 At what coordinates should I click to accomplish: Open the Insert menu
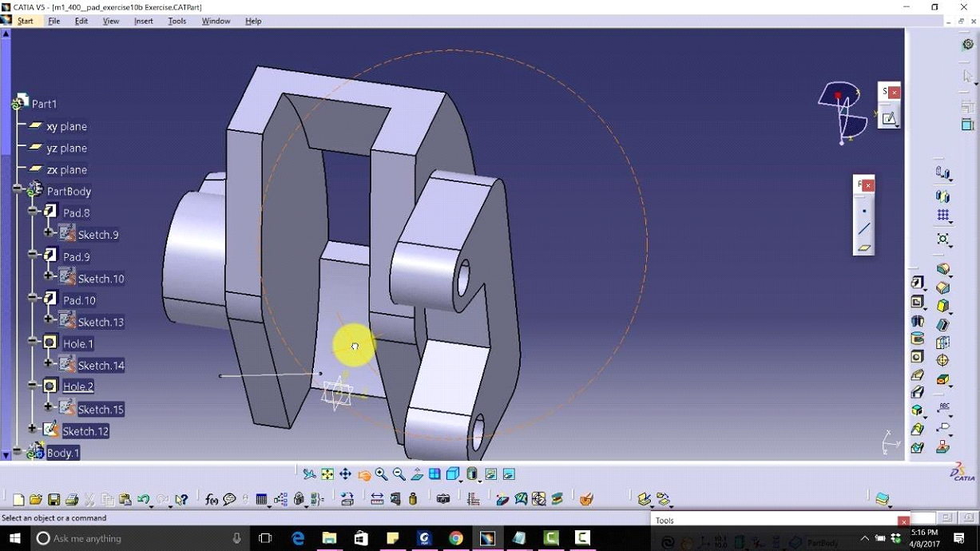tap(143, 21)
